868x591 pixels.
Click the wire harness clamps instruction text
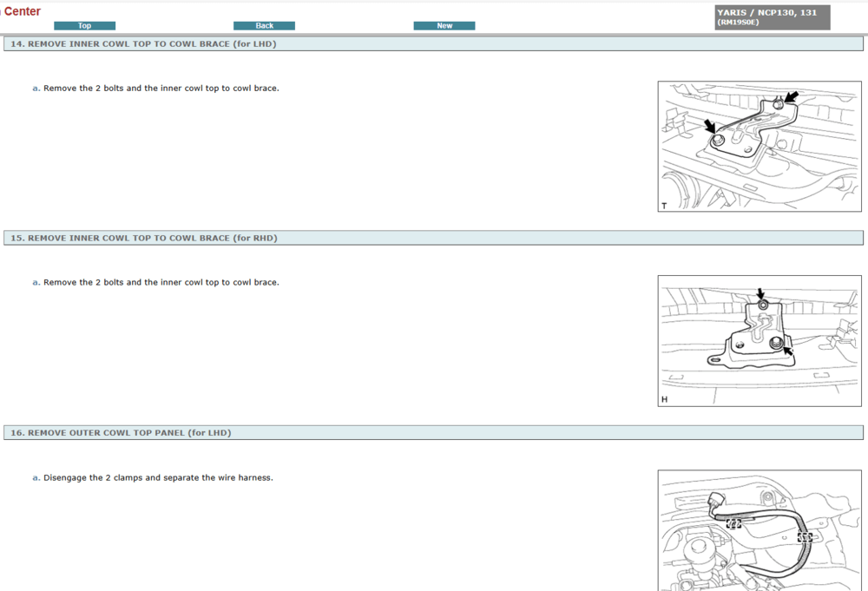point(157,478)
